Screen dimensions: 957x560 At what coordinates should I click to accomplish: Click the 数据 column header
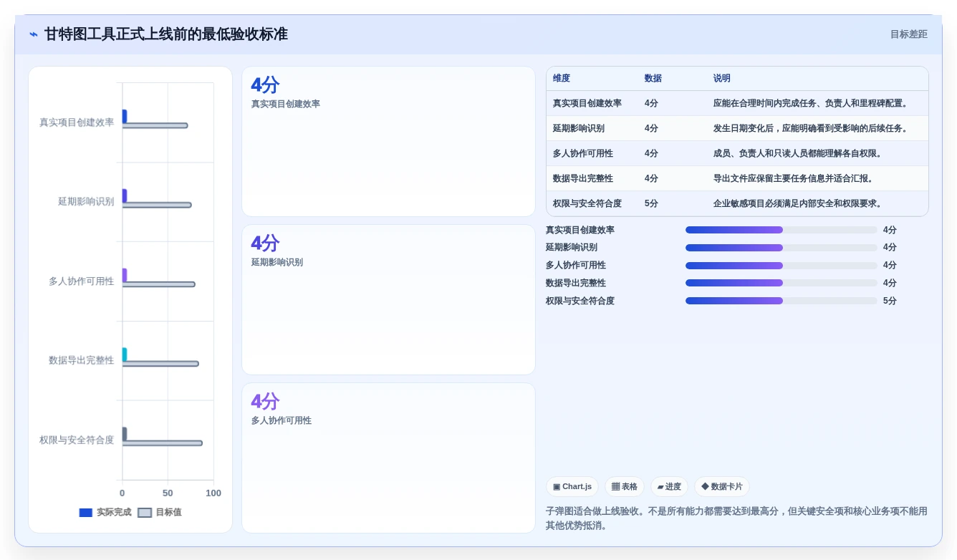[653, 79]
